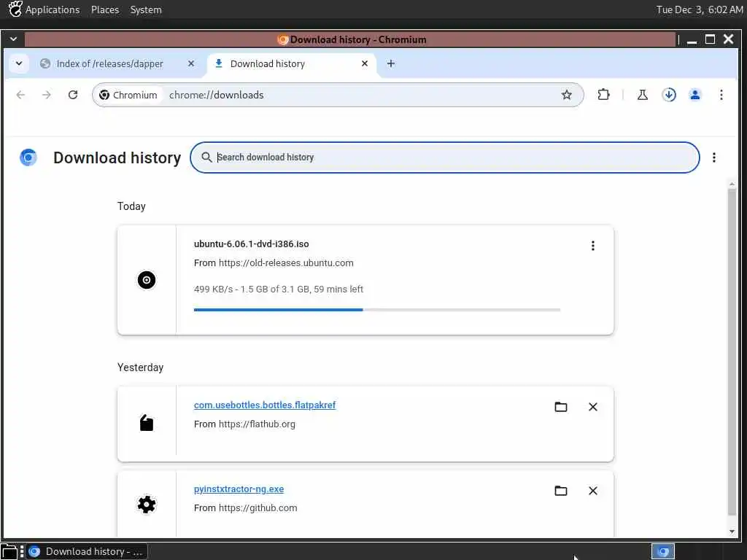747x560 pixels.
Task: Click the search magnifier icon
Action: tap(206, 157)
